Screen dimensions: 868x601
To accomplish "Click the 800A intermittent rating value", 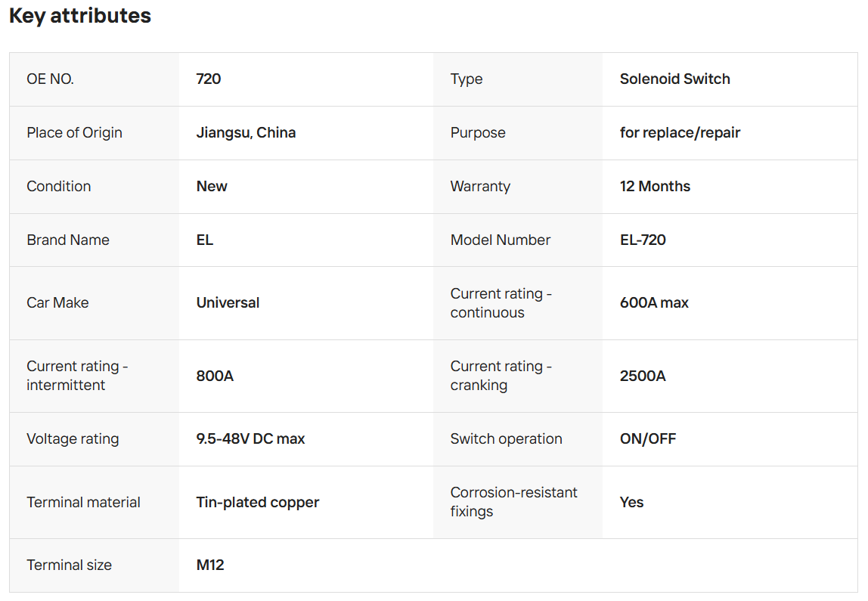I will pyautogui.click(x=215, y=376).
